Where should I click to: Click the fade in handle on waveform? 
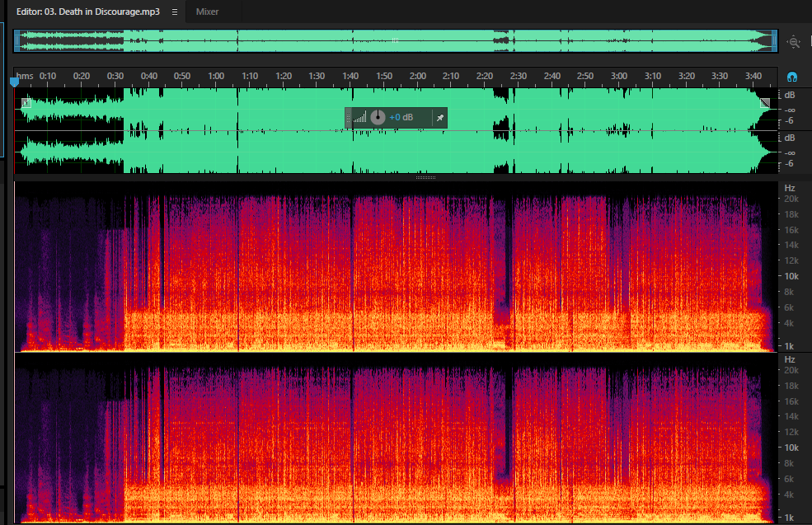(26, 103)
